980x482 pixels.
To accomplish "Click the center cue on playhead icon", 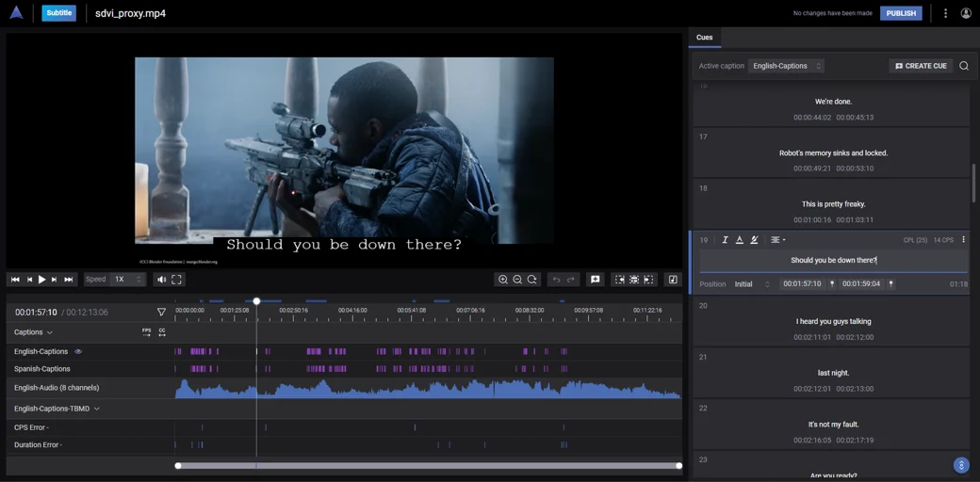I will tap(634, 280).
